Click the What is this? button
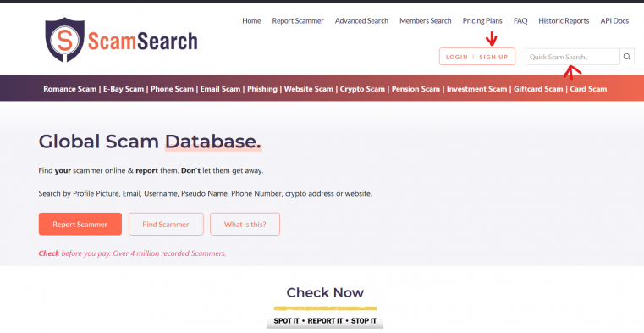The image size is (644, 333). [x=245, y=224]
